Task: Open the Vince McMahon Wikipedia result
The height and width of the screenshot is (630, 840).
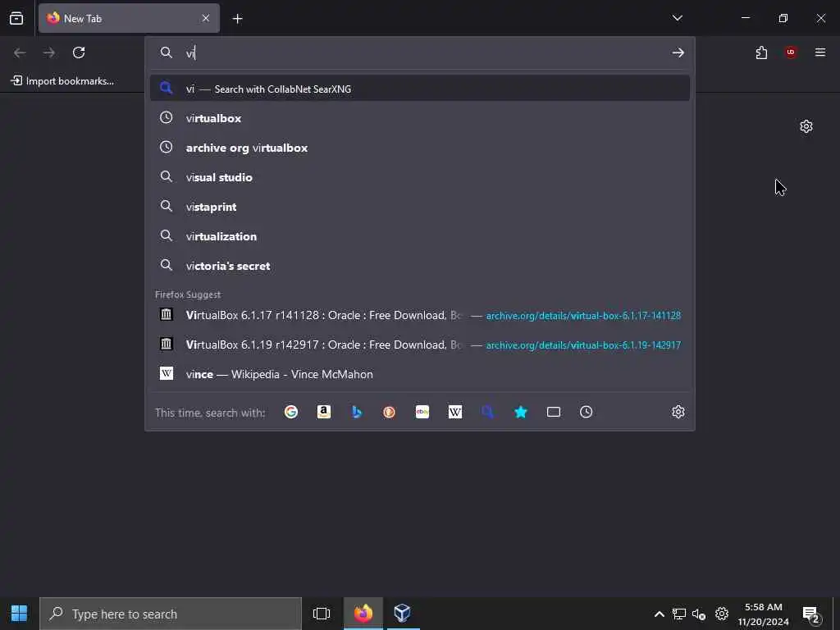Action: click(420, 374)
